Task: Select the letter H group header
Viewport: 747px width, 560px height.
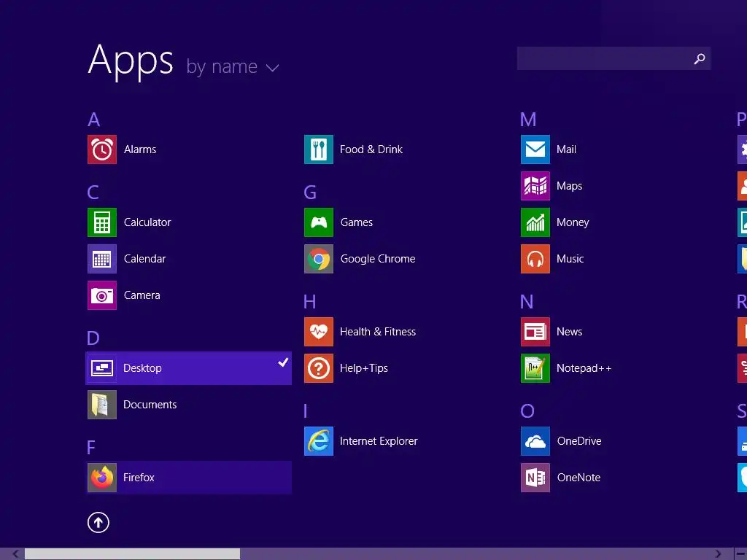Action: 309,302
